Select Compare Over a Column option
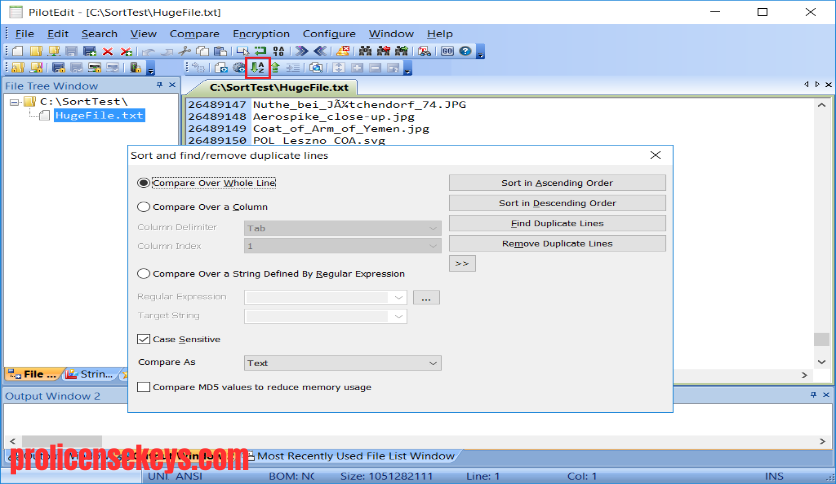Screen dimensions: 836x484 pos(143,207)
